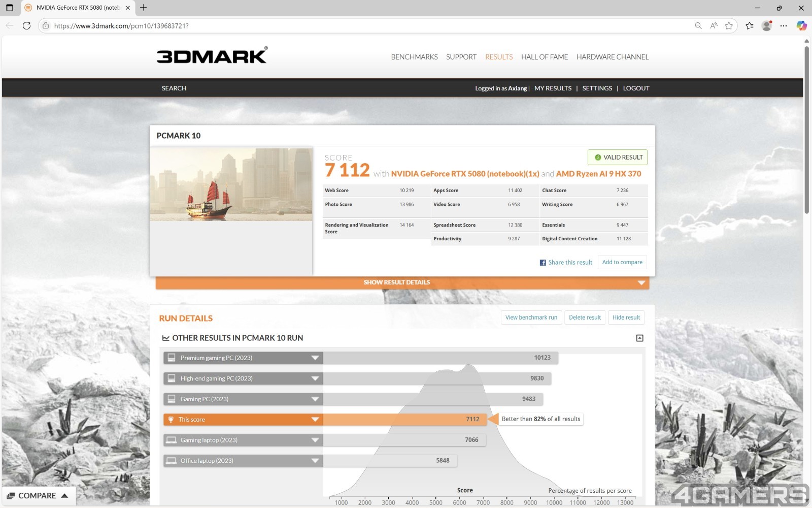Expand Show Result Details bar
Screen dimensions: 812x508
[402, 282]
